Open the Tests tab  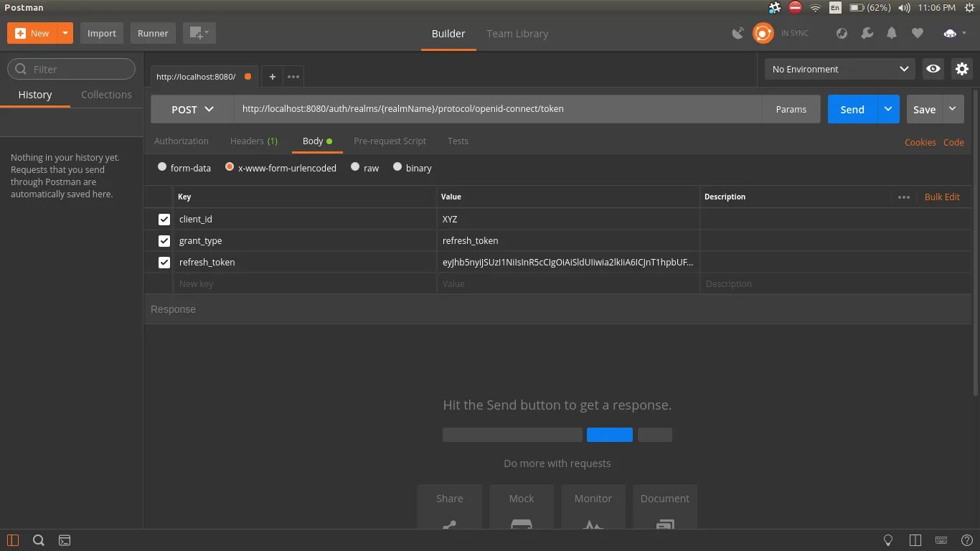point(458,141)
